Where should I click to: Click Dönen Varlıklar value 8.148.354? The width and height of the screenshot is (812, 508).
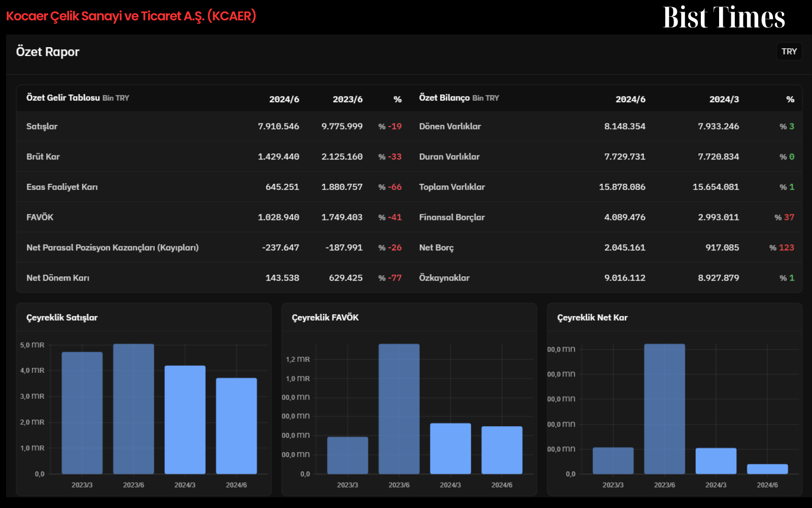(625, 126)
